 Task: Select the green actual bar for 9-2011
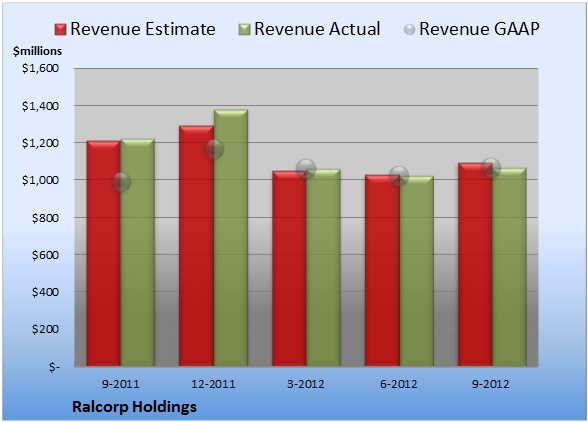pyautogui.click(x=138, y=252)
